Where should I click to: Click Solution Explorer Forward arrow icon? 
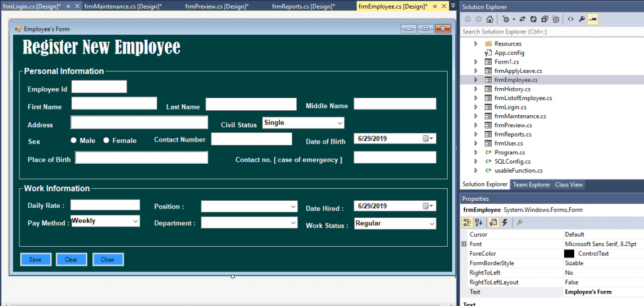[x=479, y=20]
